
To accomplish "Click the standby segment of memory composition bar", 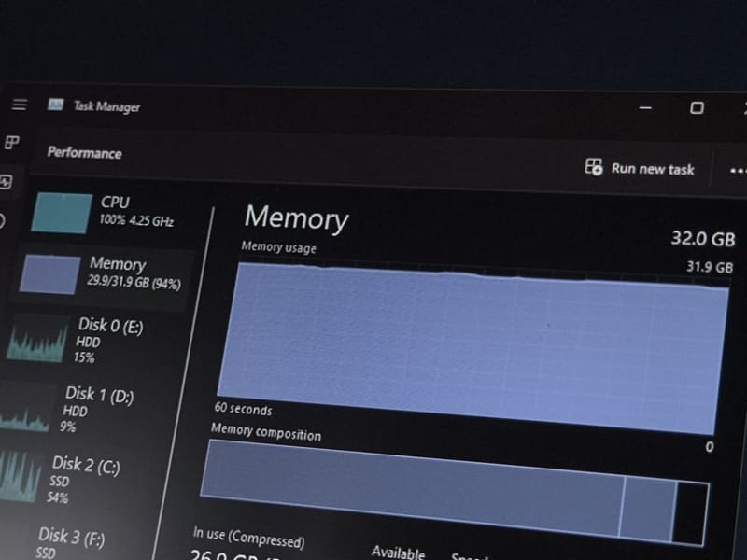I will point(648,509).
